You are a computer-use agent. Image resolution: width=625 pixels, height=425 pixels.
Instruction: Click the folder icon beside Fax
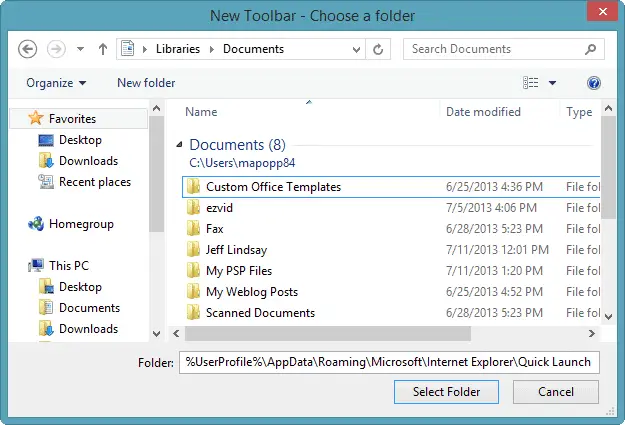[193, 228]
